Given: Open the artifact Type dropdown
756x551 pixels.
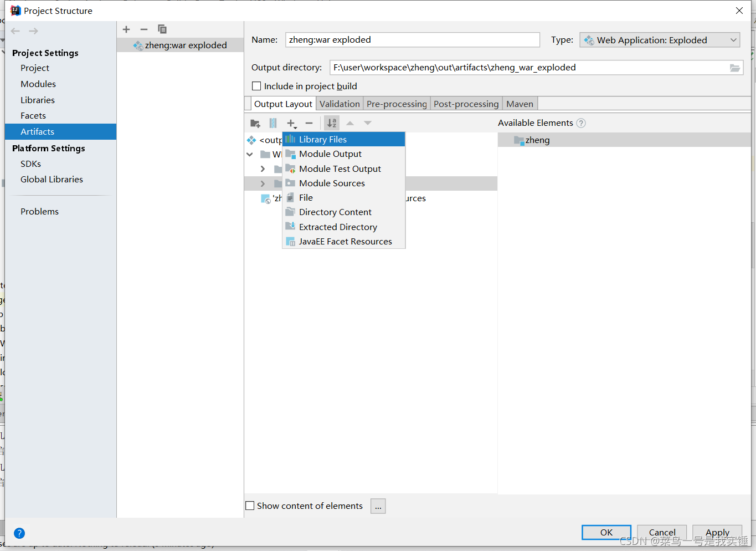Looking at the screenshot, I should (x=660, y=40).
